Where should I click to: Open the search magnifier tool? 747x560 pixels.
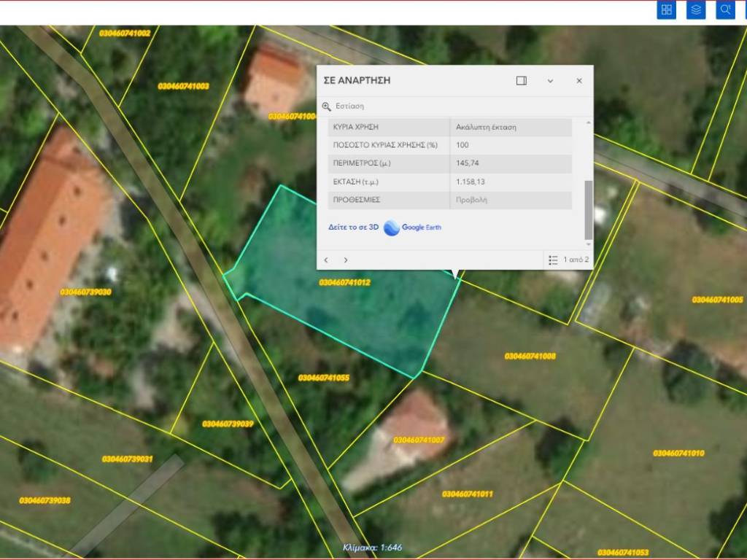coord(725,9)
